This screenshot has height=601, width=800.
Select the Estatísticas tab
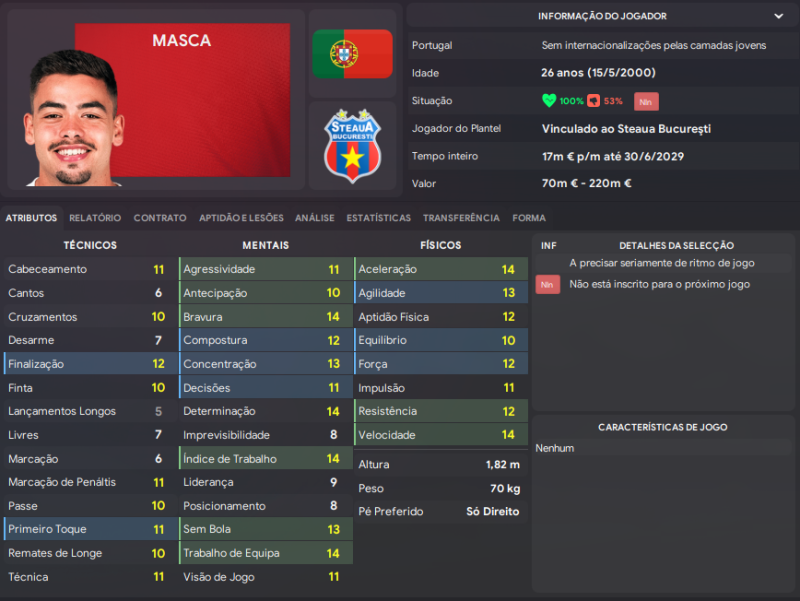click(x=378, y=218)
